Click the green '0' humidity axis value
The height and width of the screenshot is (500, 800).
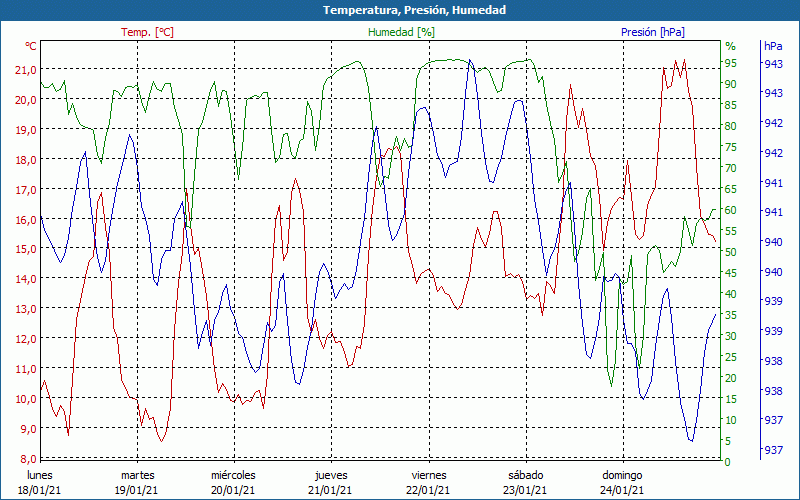pos(727,462)
